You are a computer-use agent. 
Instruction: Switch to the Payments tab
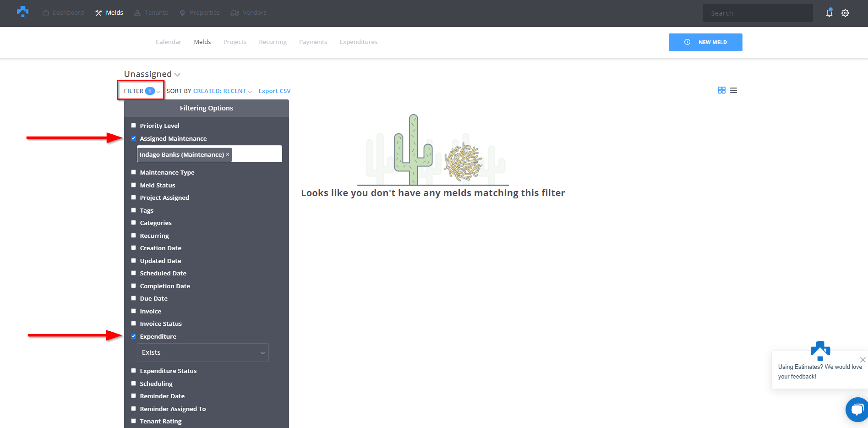(x=313, y=42)
